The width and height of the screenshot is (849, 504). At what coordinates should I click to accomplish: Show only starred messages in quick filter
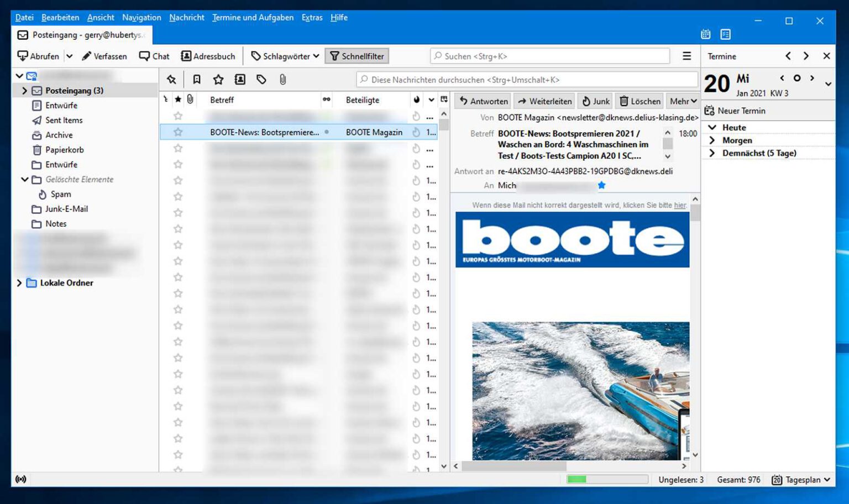pyautogui.click(x=218, y=79)
